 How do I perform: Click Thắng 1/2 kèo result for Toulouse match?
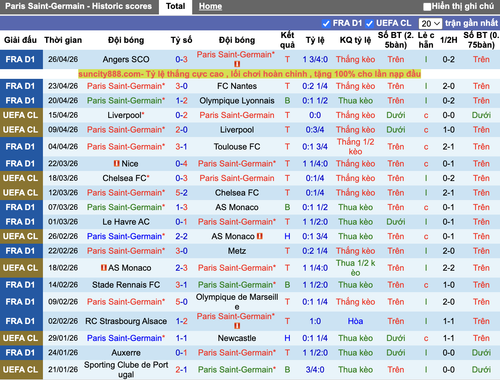(355, 147)
